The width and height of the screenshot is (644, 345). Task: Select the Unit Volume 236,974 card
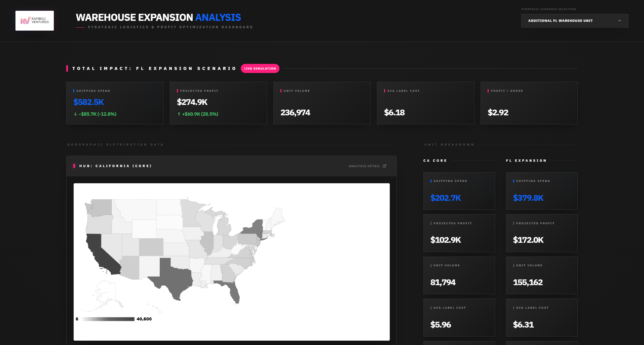(x=322, y=103)
